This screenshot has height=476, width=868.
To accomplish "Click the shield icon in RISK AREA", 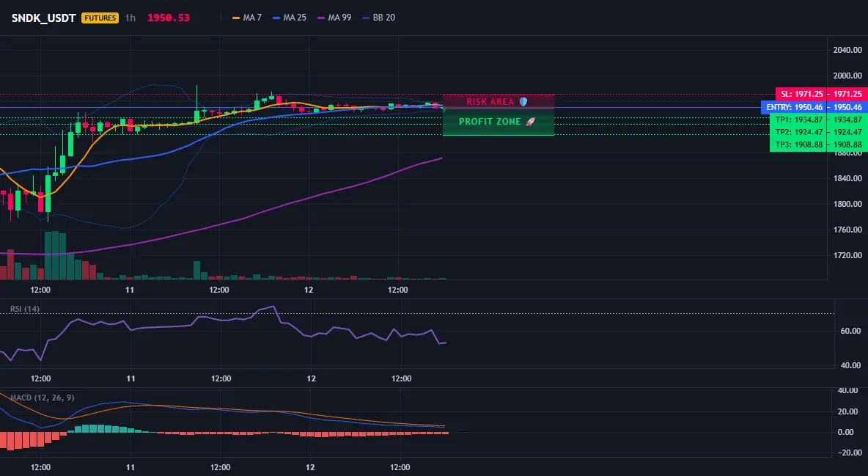I will [x=523, y=101].
